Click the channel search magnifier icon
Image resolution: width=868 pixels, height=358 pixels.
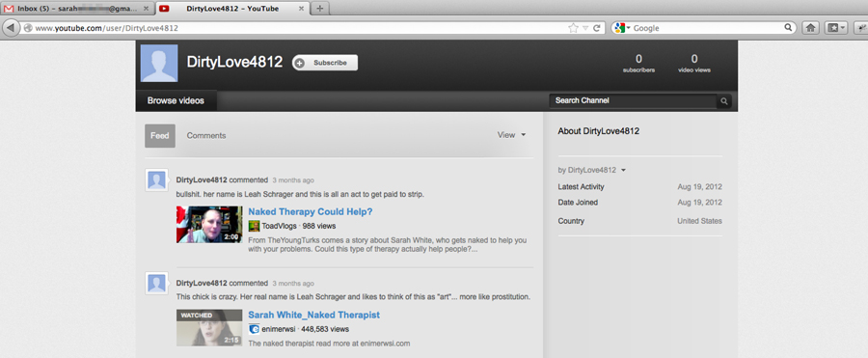(723, 101)
